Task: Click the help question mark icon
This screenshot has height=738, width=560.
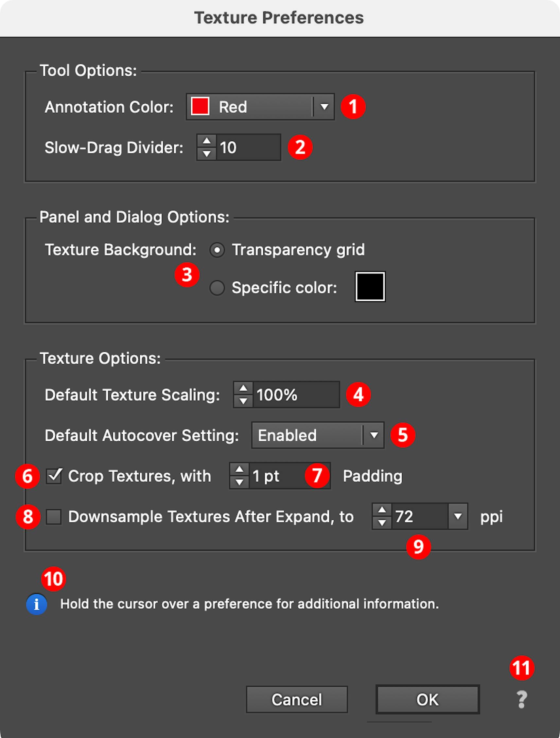Action: (x=522, y=699)
